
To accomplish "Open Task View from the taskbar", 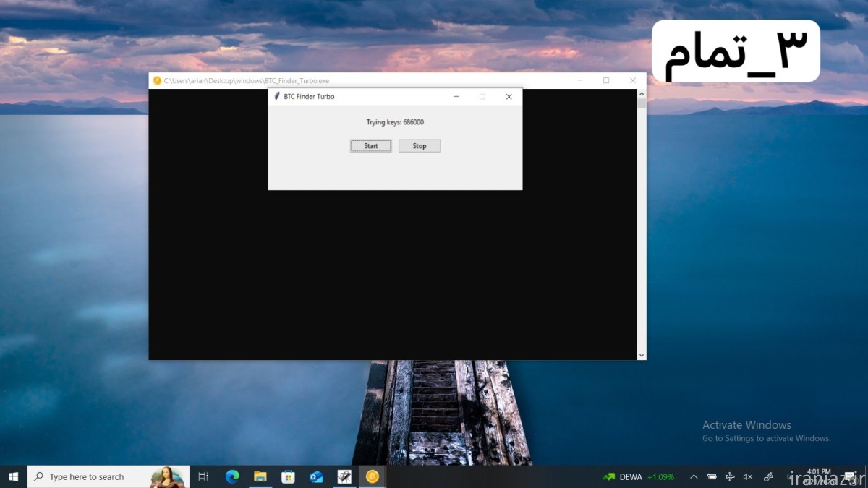I will pyautogui.click(x=203, y=476).
